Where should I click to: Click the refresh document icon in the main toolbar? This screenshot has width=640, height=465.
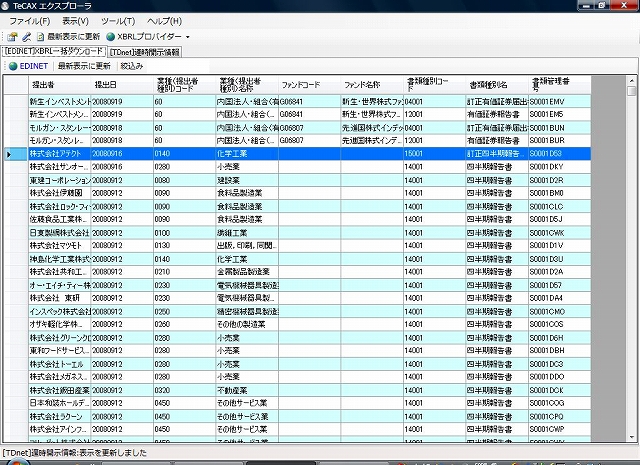(41, 36)
